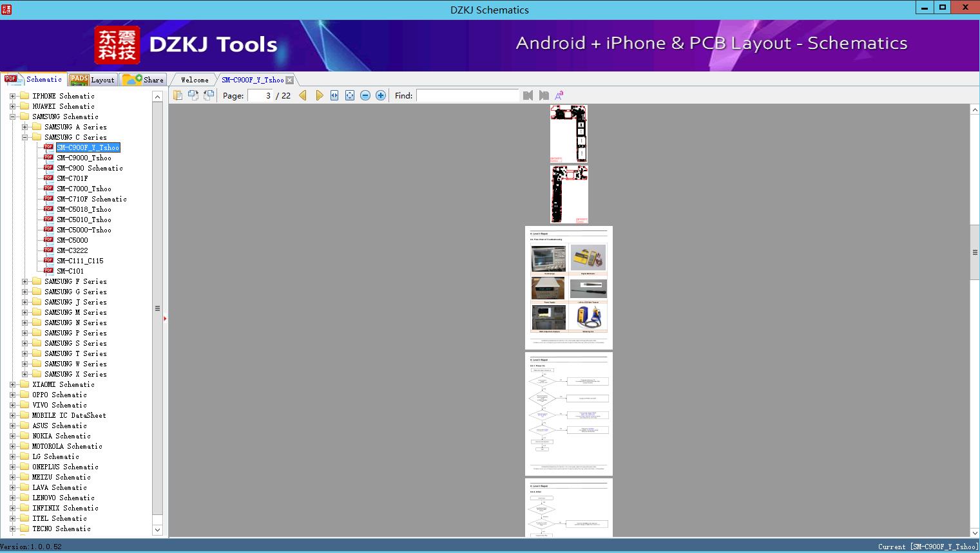The image size is (980, 553).
Task: Click the PDF icon of SM-C900F_Y_Tshoo
Action: click(48, 147)
